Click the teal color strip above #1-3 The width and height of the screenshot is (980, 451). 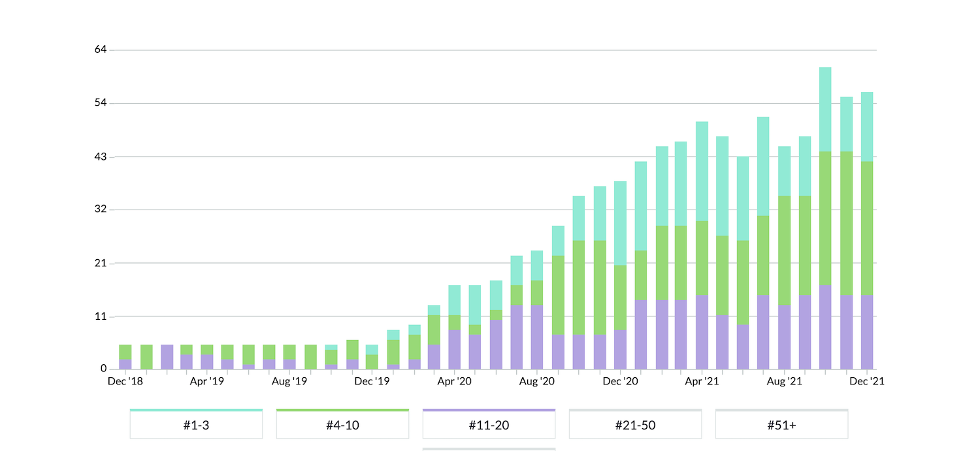196,411
